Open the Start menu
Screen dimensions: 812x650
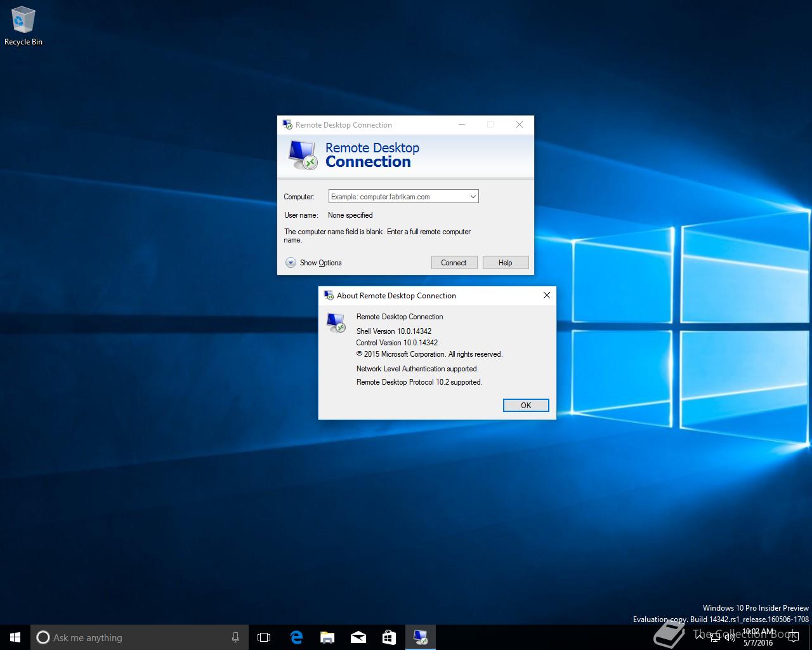click(x=15, y=637)
